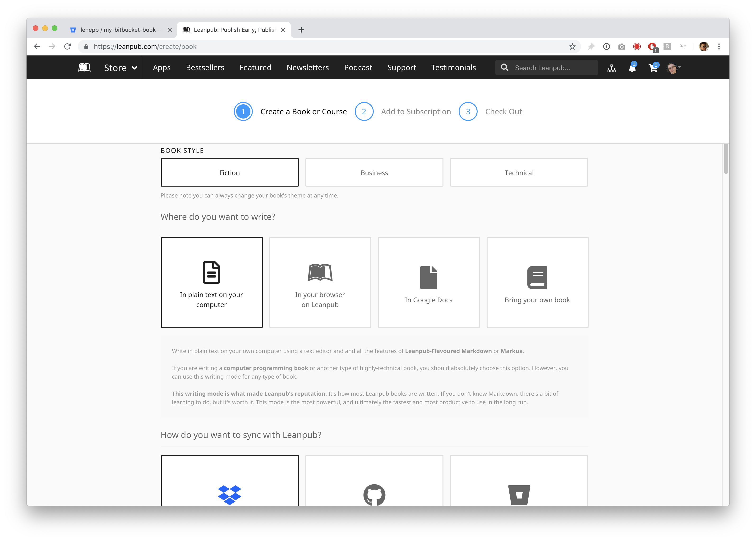
Task: Select the Technical book style
Action: tap(519, 173)
